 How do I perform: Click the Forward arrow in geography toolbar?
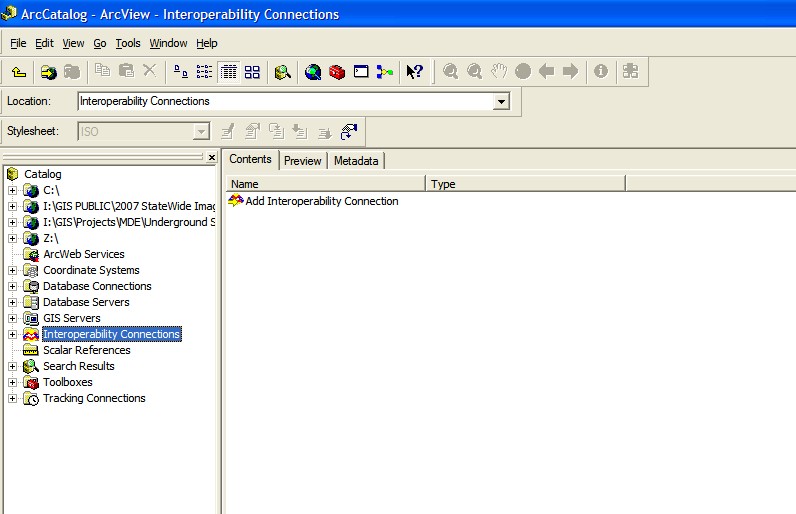571,71
